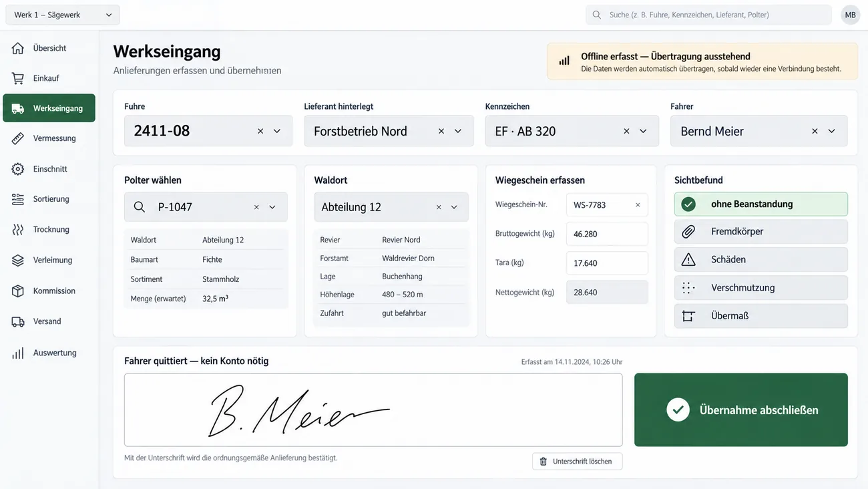Click the Sortierung list icon
This screenshot has height=489, width=868.
click(x=18, y=199)
